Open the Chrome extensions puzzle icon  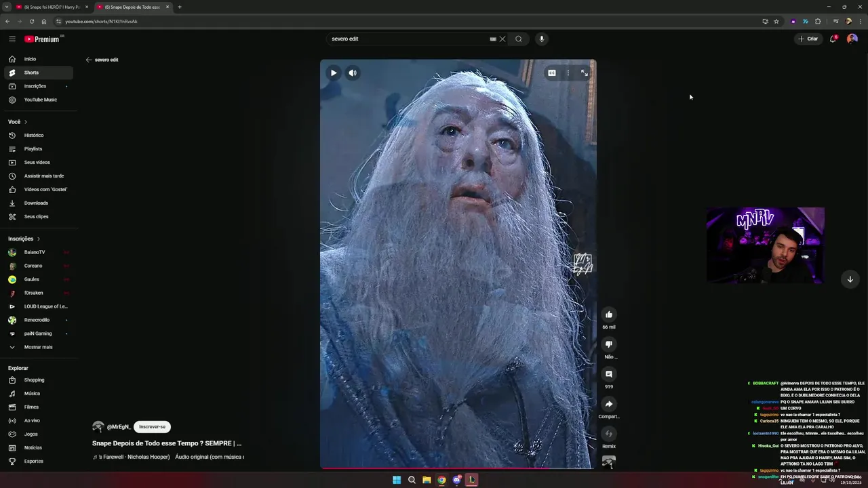(818, 21)
